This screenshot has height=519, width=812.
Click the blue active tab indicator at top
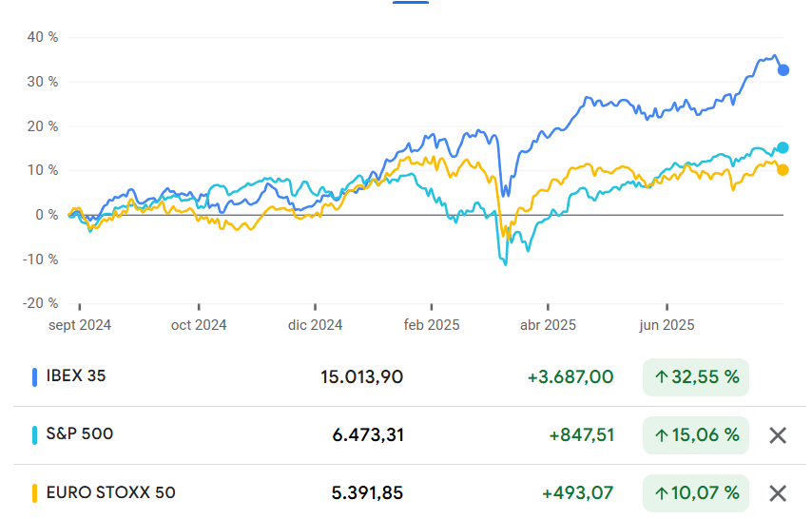[411, 2]
